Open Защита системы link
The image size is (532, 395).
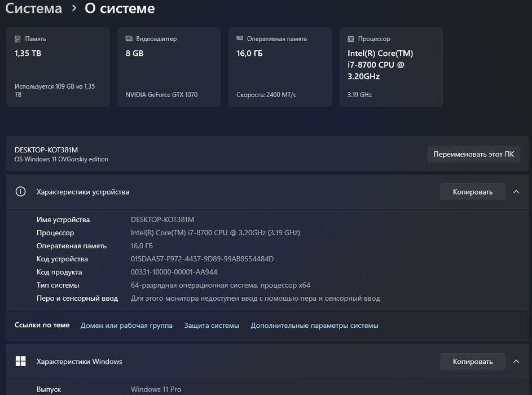[x=212, y=326]
